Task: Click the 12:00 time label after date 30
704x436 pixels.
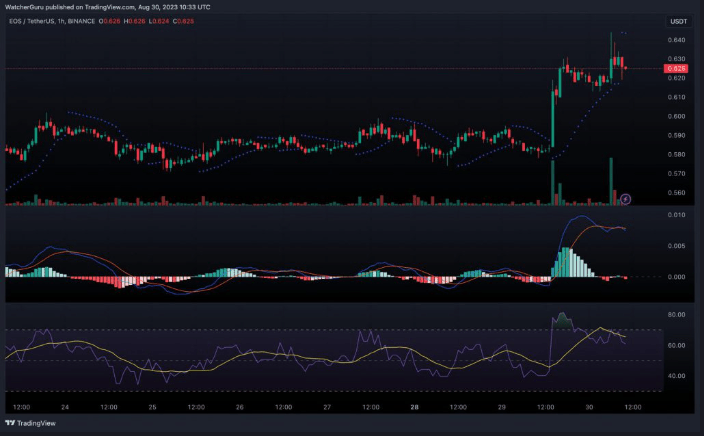Action: click(x=633, y=407)
